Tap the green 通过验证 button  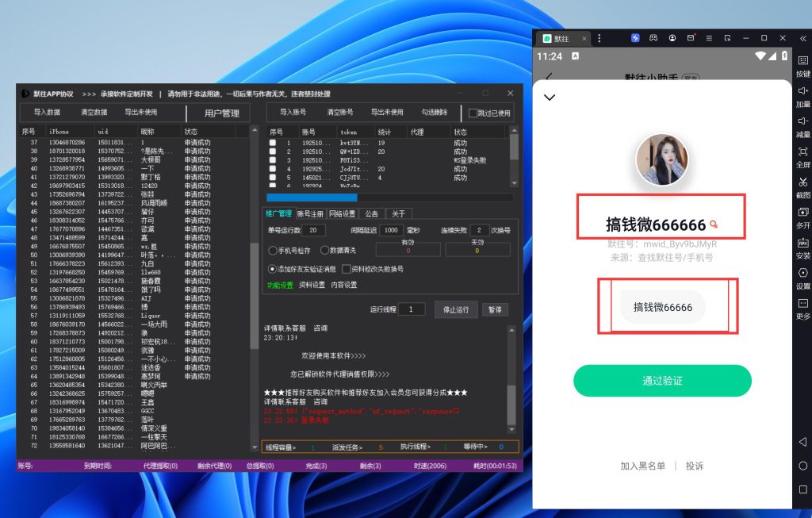tap(661, 381)
